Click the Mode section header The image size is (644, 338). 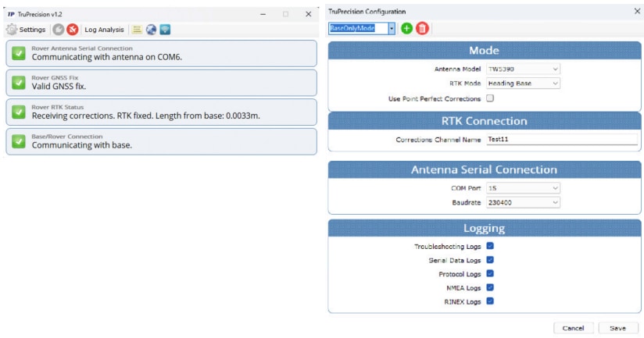point(485,51)
